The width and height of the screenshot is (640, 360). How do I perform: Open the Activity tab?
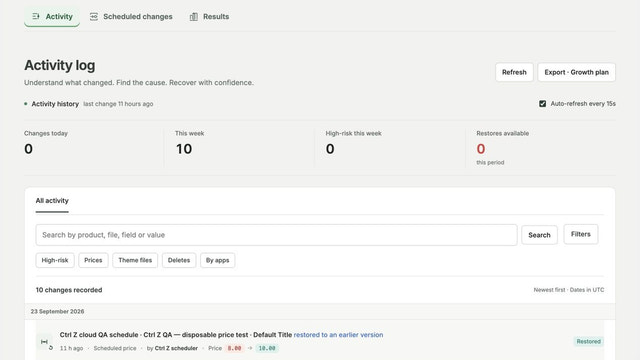pos(52,17)
